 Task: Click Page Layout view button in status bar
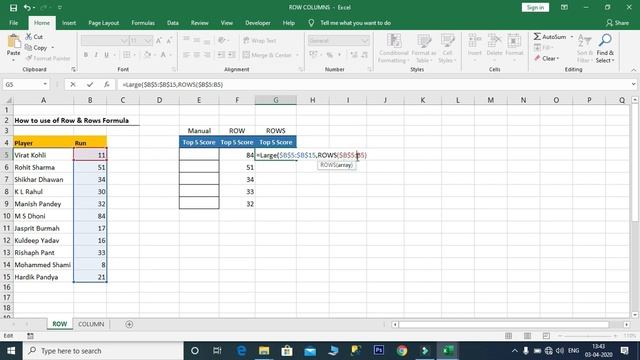pyautogui.click(x=527, y=336)
